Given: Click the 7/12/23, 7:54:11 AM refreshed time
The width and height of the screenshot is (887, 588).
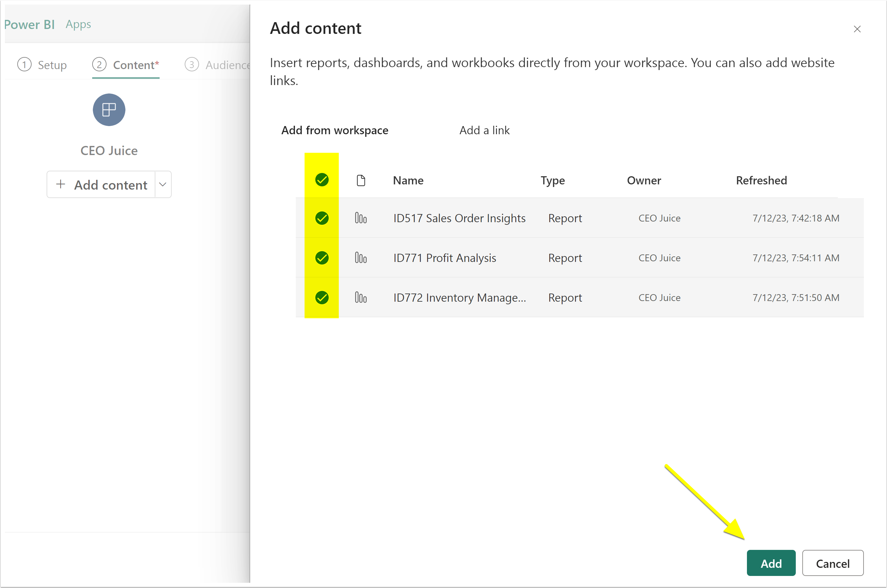Looking at the screenshot, I should [795, 258].
